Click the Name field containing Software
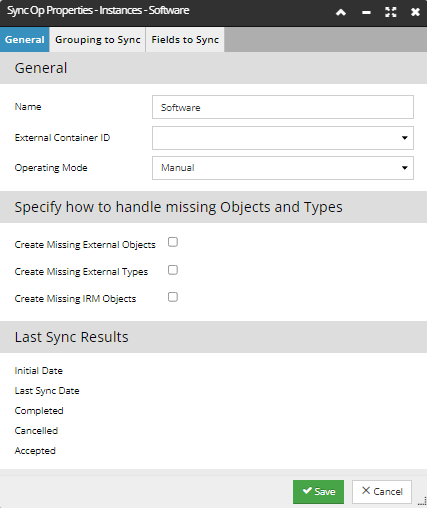Viewport: 427px width, 508px height. [x=283, y=107]
